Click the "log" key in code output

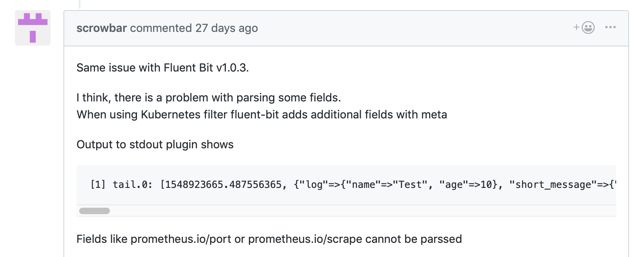(314, 185)
